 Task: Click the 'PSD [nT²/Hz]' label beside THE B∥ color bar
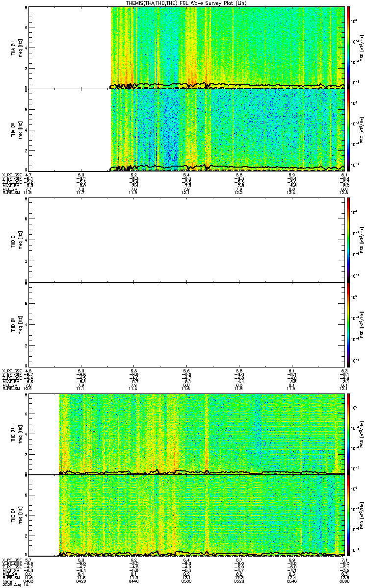coord(362,515)
